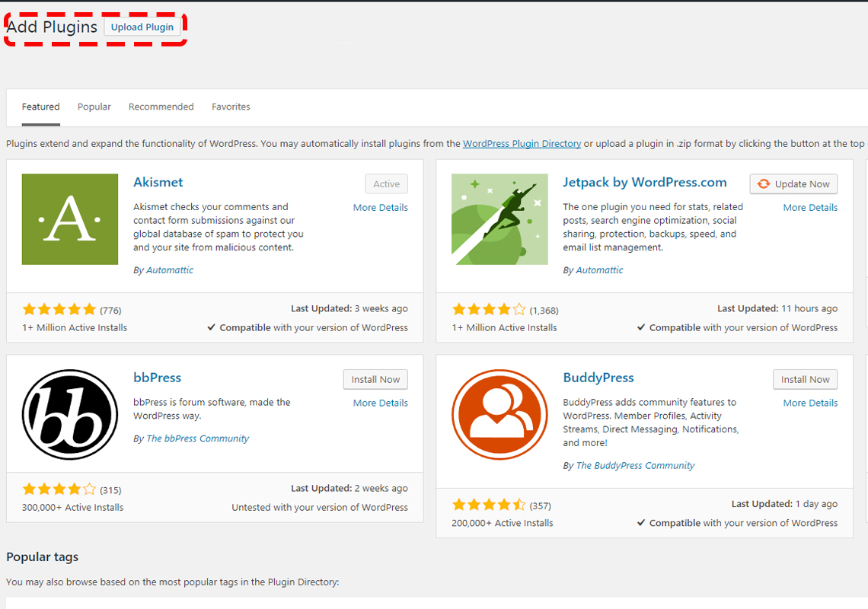868x609 pixels.
Task: Click the BuddyPress plugin title
Action: 598,378
